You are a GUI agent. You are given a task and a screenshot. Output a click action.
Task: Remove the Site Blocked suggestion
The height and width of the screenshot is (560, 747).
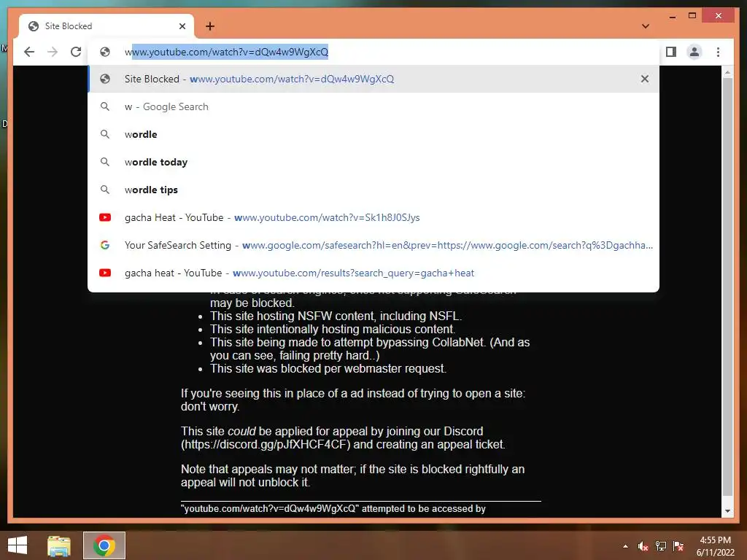coord(645,79)
